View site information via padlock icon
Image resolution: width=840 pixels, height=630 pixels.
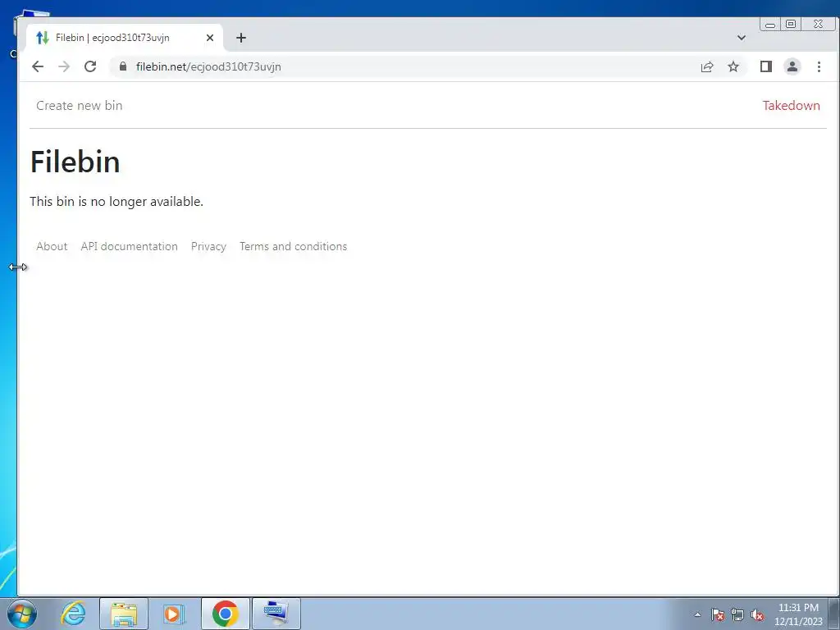[123, 66]
